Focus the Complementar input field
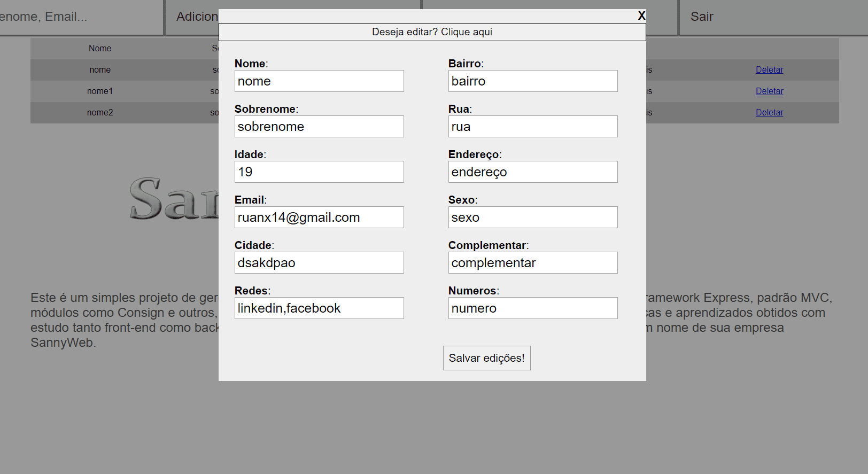This screenshot has height=474, width=868. pos(533,263)
